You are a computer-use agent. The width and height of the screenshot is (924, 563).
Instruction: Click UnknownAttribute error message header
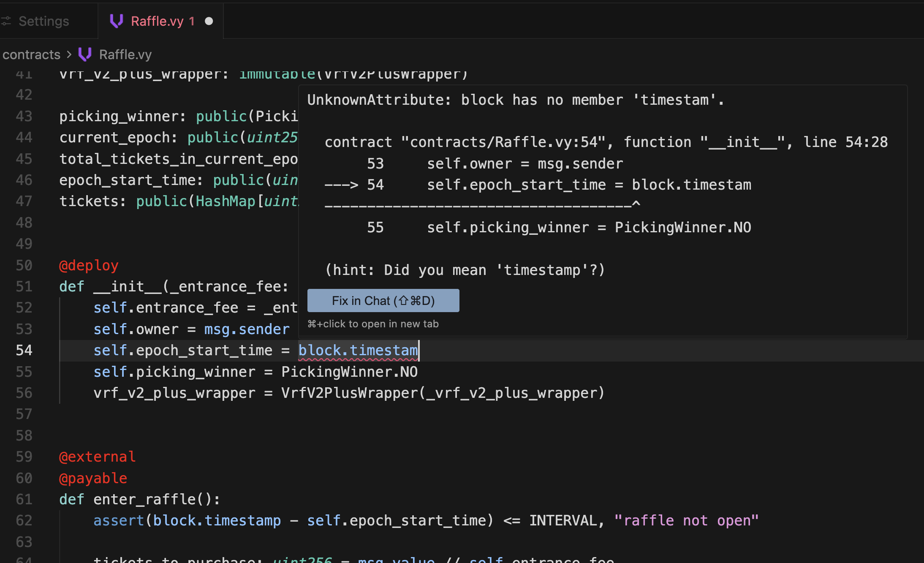(515, 100)
